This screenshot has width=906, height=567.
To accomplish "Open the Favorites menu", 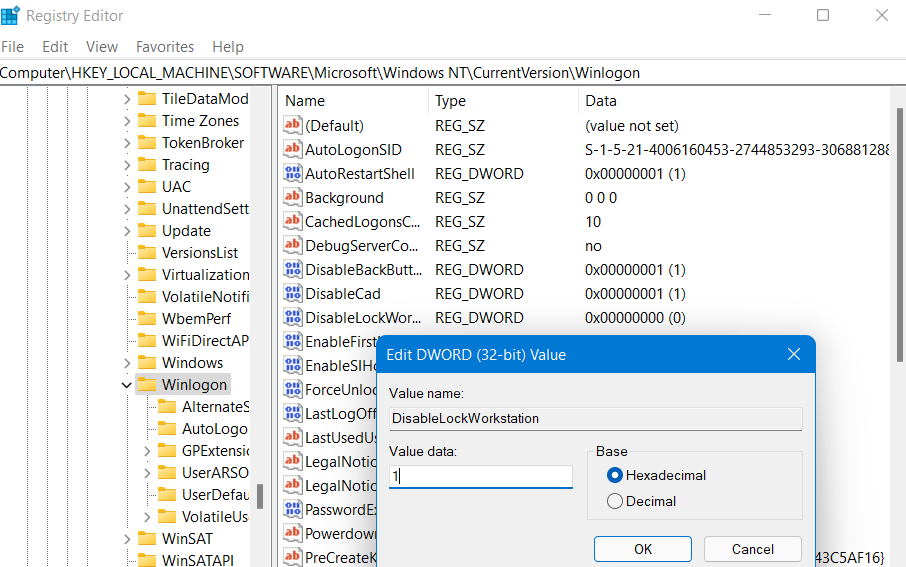I will [165, 47].
